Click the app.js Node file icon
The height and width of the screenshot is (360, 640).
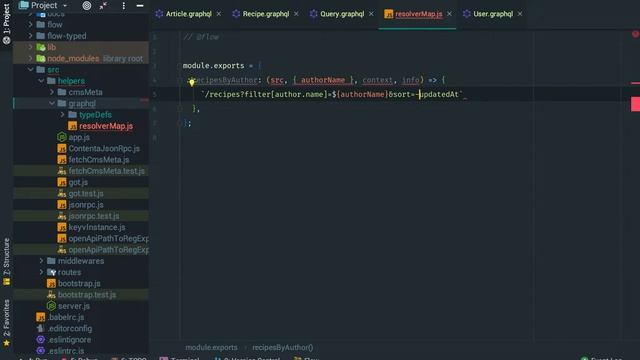pos(62,137)
